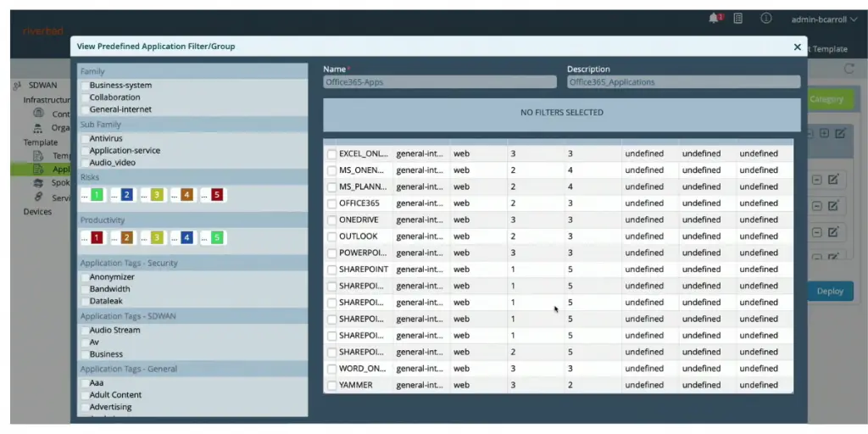
Task: Select green Risks level 1 swatch
Action: click(97, 195)
